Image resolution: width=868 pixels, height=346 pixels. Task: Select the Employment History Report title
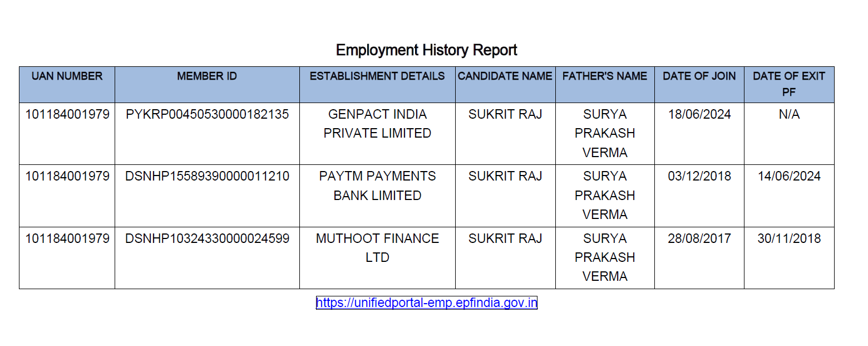427,50
